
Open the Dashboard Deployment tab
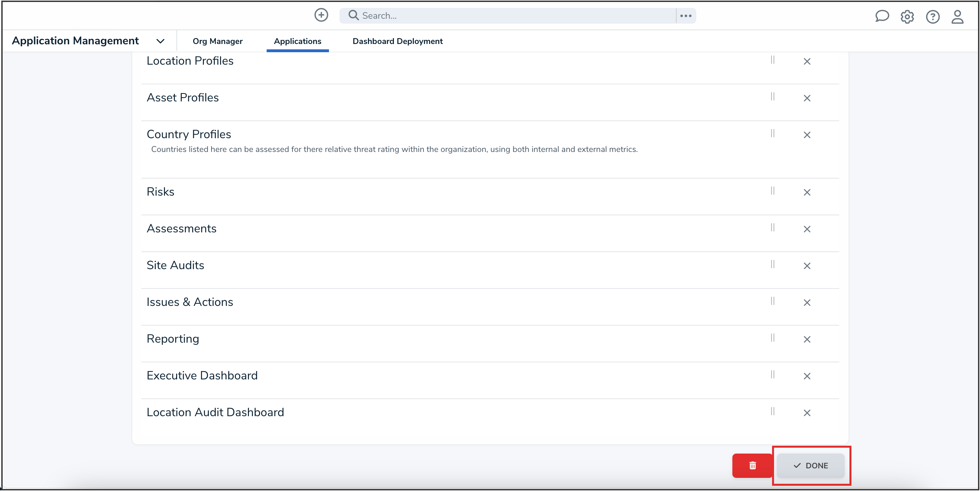[x=397, y=41]
